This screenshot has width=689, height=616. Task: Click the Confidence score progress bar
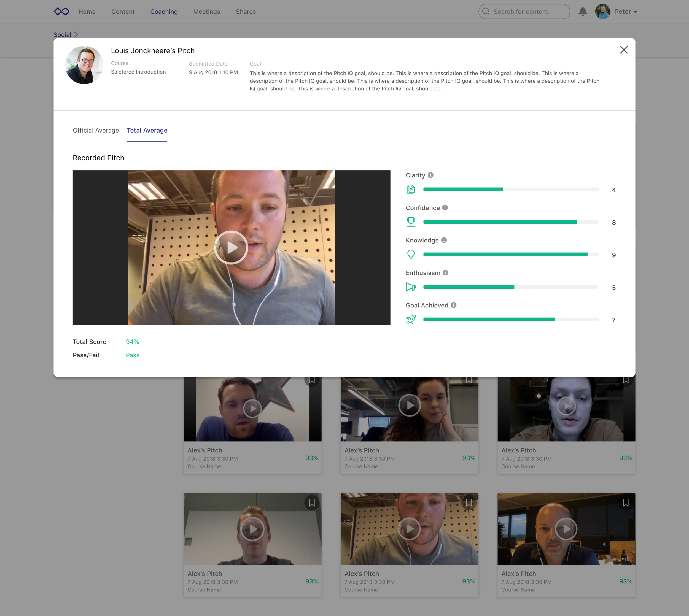pos(511,222)
